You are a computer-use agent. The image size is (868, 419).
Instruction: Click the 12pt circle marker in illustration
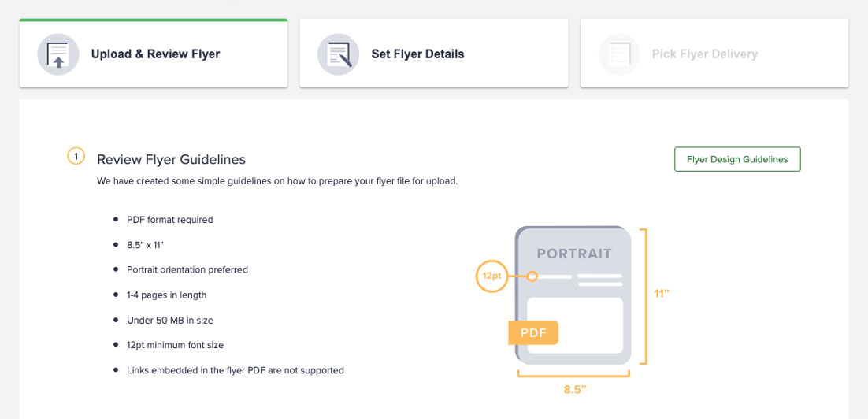coord(491,276)
